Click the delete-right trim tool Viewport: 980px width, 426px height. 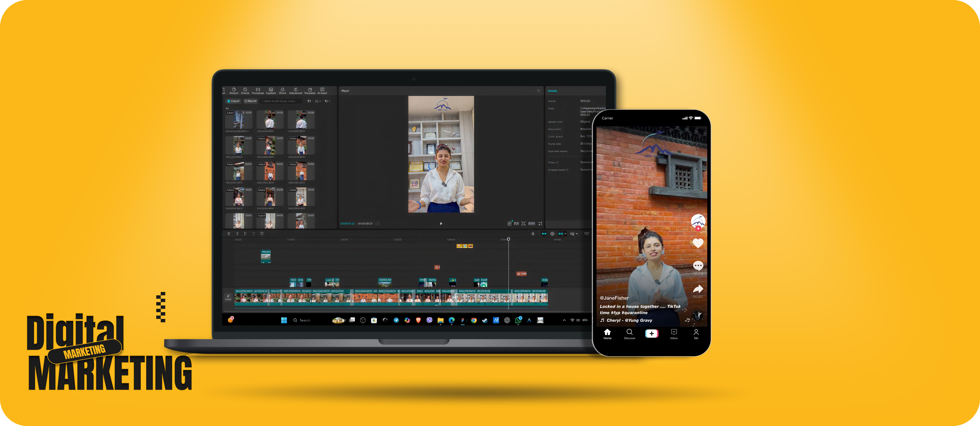coord(245,234)
